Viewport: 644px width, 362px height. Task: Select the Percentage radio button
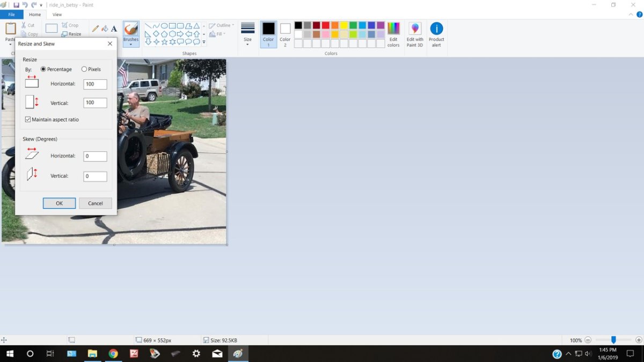[x=43, y=69]
